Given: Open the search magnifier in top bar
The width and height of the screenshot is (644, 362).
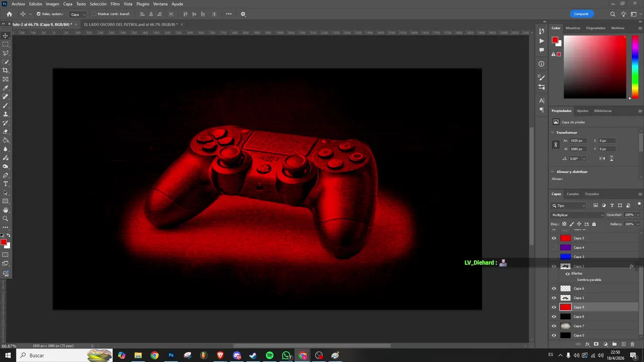Looking at the screenshot, I should coord(612,14).
